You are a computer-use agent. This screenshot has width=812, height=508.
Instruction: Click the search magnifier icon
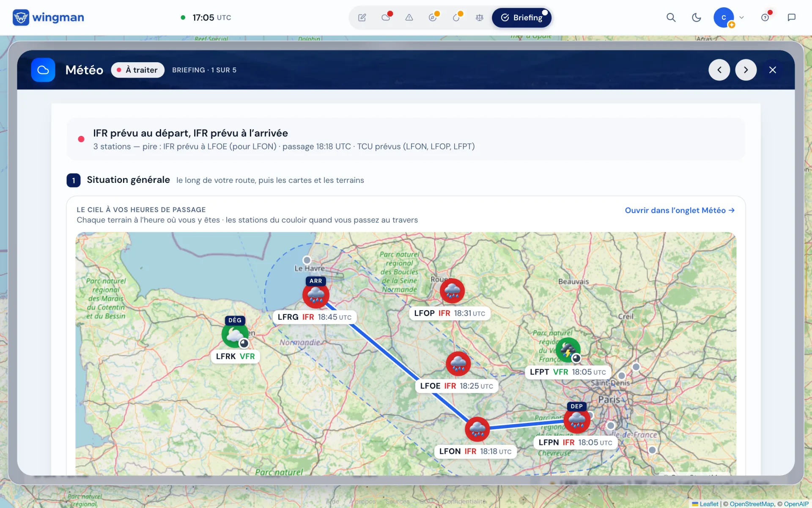click(671, 18)
